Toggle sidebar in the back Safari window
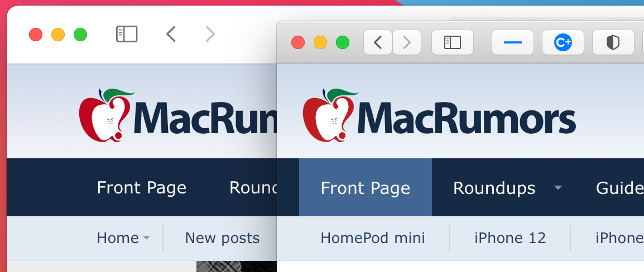This screenshot has height=272, width=644. coord(127,34)
